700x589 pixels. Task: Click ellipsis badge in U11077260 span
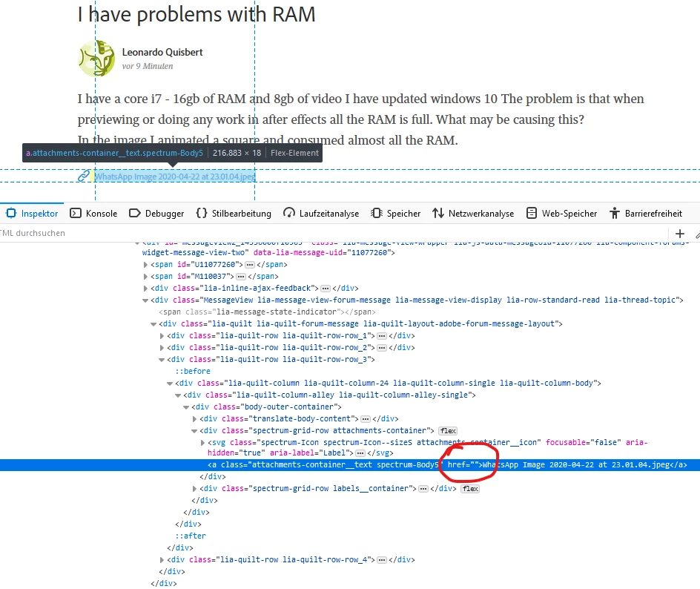click(x=250, y=265)
